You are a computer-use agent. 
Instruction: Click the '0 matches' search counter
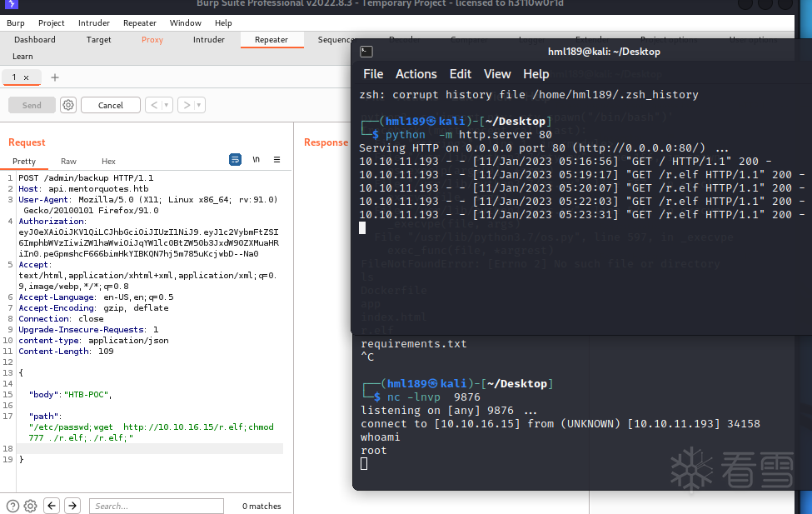pyautogui.click(x=262, y=507)
